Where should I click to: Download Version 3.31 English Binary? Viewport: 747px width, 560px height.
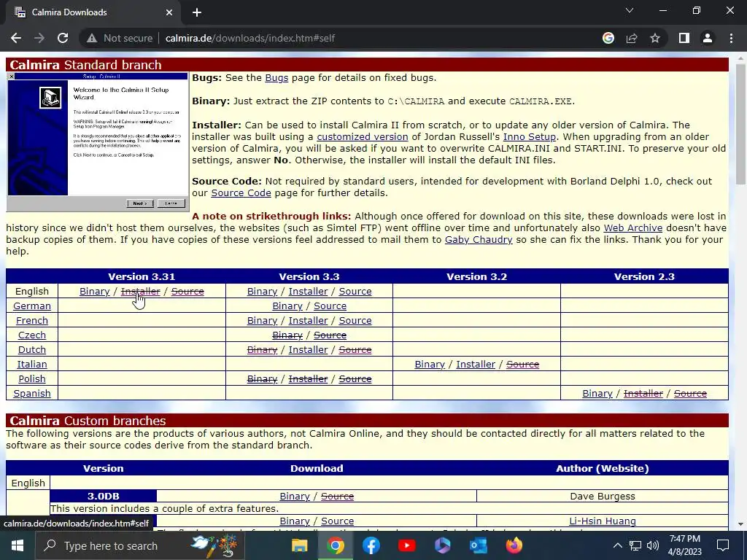(x=94, y=292)
